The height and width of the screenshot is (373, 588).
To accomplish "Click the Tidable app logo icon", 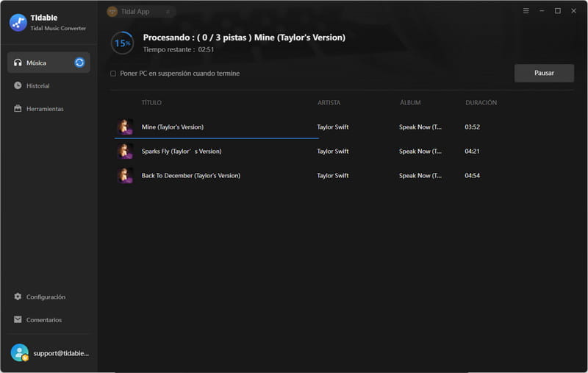I will pos(18,23).
